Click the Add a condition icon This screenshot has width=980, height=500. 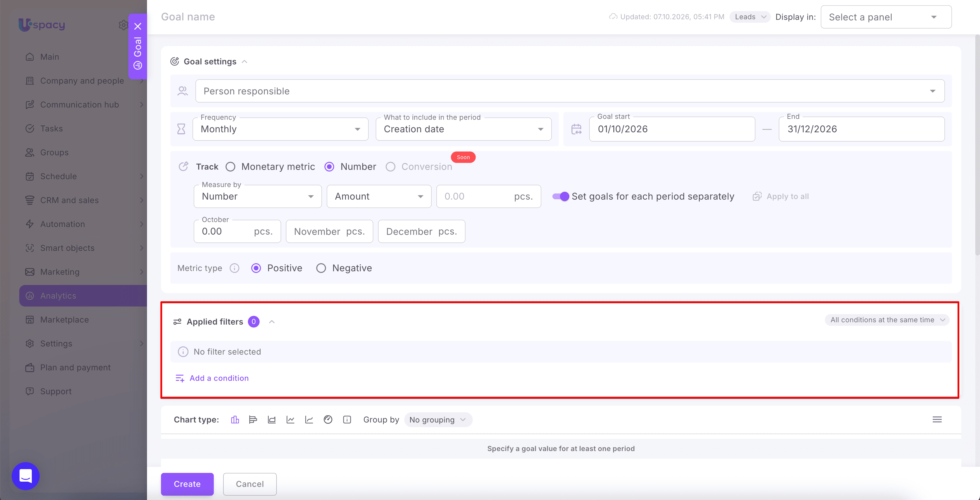coord(180,378)
